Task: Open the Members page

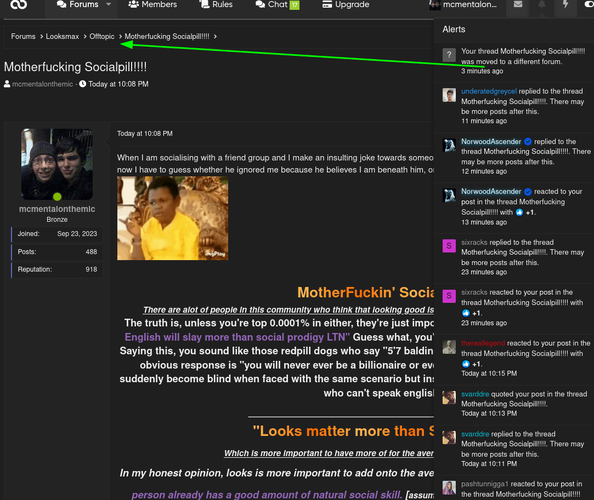Action: 153,5
